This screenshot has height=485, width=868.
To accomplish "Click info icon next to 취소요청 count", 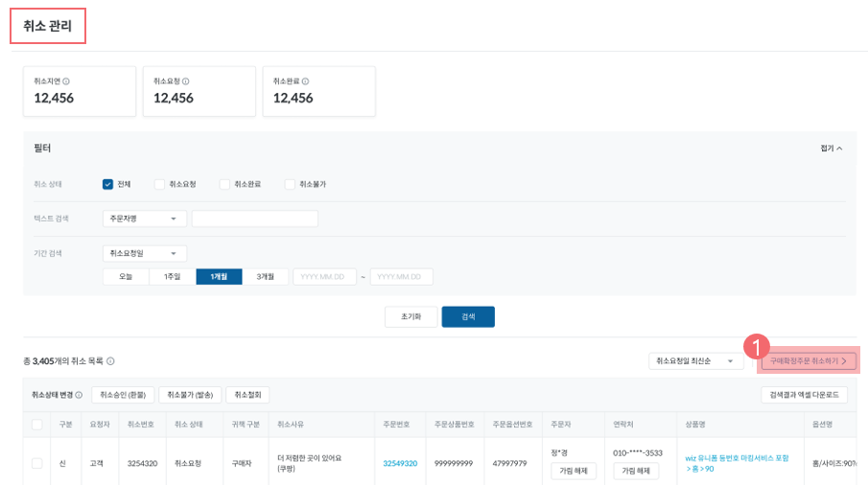I will click(x=186, y=81).
